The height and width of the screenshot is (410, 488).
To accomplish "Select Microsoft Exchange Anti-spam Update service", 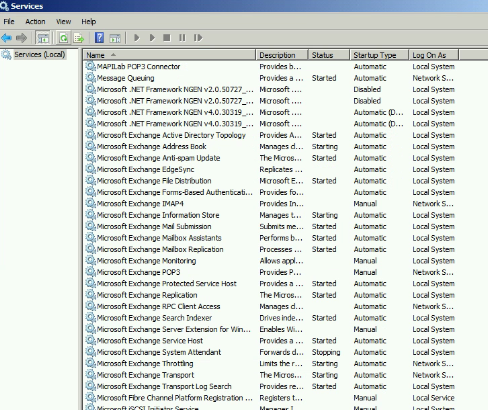I will tap(158, 158).
